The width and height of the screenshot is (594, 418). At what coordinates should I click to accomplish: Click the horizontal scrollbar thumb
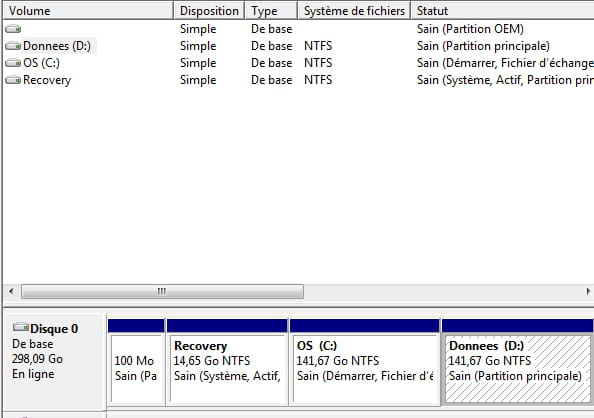tap(162, 291)
